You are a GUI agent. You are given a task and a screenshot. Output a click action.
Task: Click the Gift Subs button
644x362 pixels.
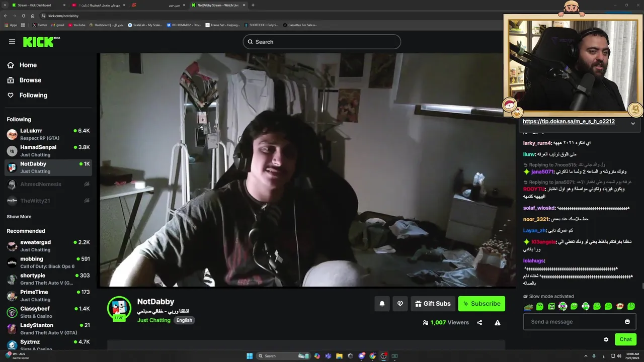tap(433, 304)
